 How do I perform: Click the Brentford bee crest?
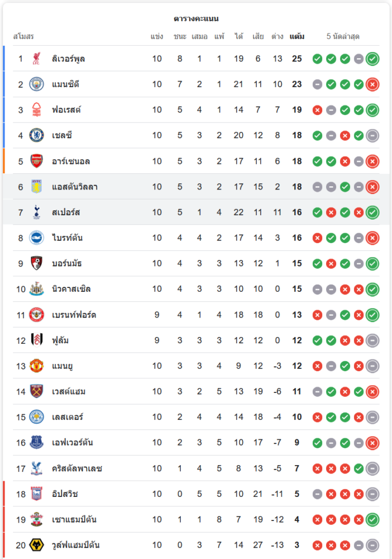point(36,315)
